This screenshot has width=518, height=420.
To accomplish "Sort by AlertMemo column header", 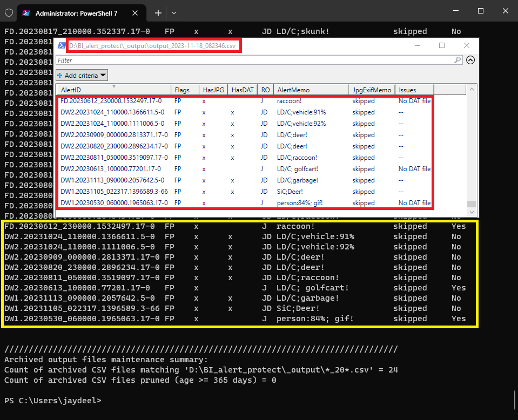I will tap(311, 90).
